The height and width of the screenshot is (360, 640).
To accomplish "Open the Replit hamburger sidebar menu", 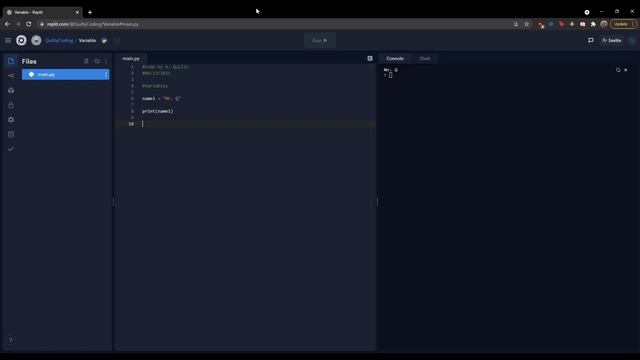I will click(x=8, y=40).
